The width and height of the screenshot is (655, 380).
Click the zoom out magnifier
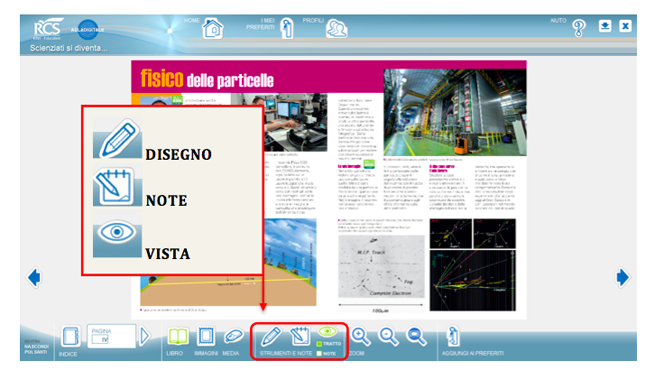[x=388, y=337]
